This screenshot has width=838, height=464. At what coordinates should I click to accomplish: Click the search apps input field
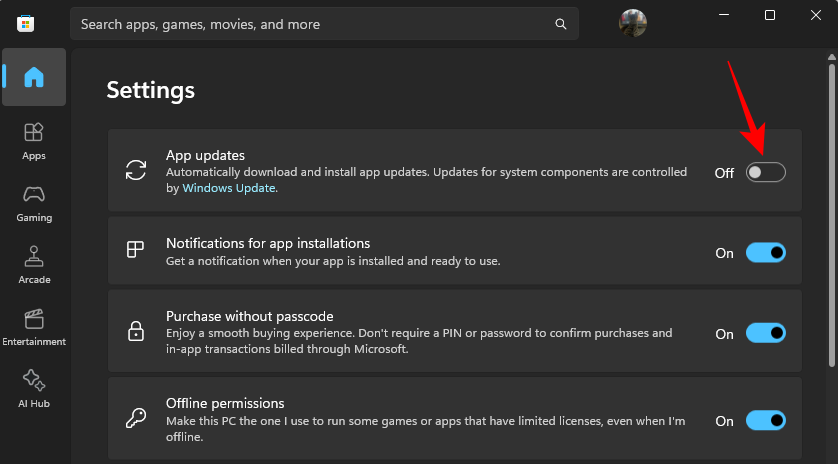point(310,23)
